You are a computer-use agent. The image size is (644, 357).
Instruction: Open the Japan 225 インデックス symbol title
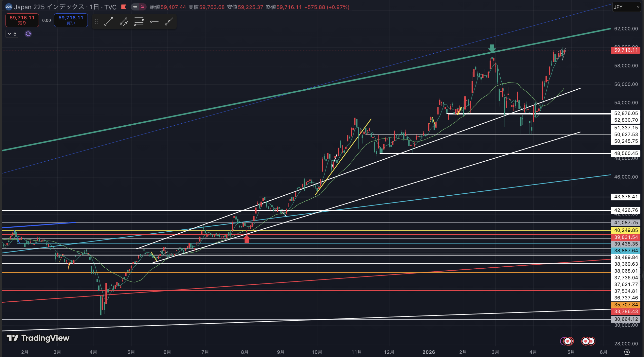point(49,7)
